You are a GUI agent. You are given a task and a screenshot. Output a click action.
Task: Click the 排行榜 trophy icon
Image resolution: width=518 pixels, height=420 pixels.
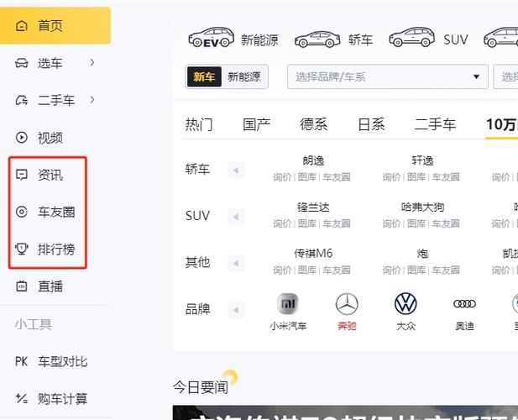click(x=22, y=249)
